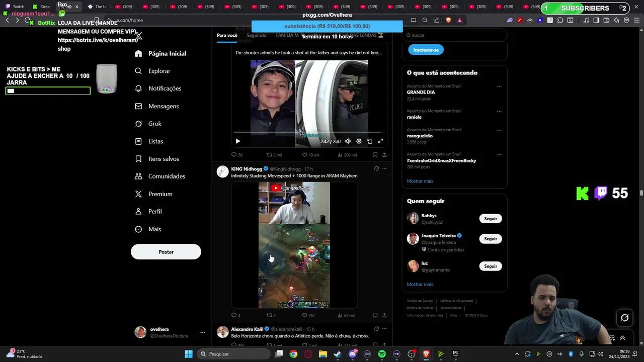
Task: Click the Postar button
Action: [166, 252]
